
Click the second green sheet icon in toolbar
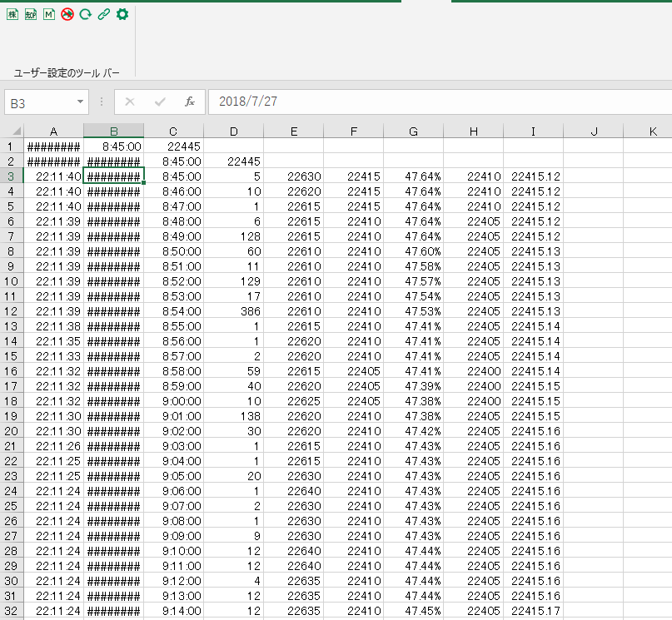click(31, 14)
